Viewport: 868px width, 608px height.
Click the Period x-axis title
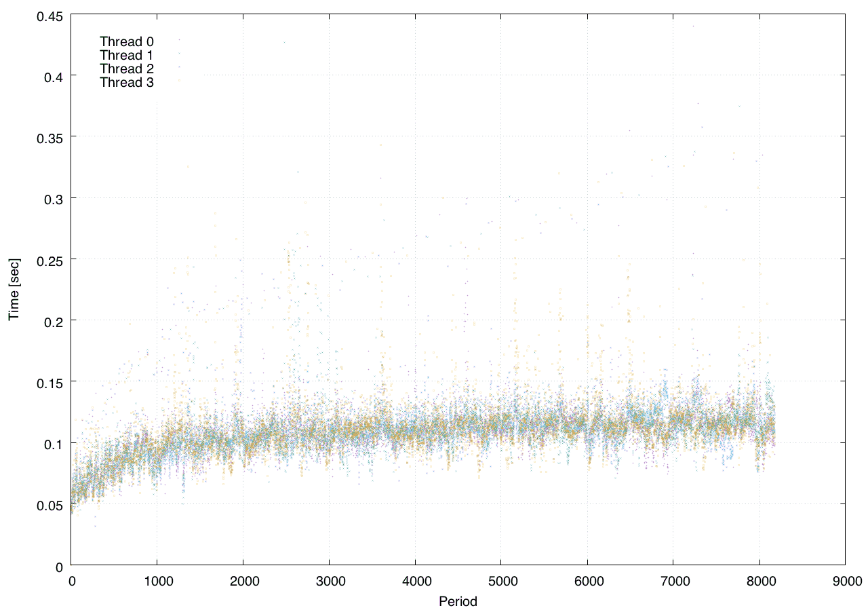[458, 601]
